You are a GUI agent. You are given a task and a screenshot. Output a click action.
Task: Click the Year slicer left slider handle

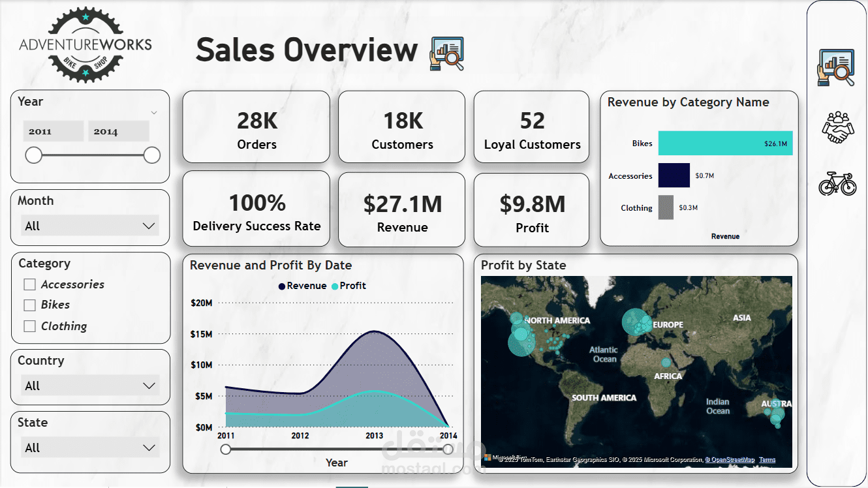[x=33, y=155]
